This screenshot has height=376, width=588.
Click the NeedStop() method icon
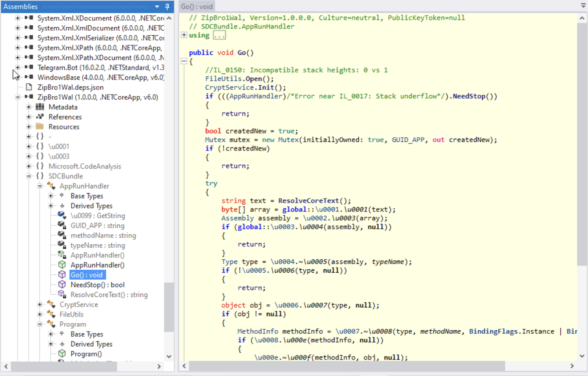click(x=62, y=285)
